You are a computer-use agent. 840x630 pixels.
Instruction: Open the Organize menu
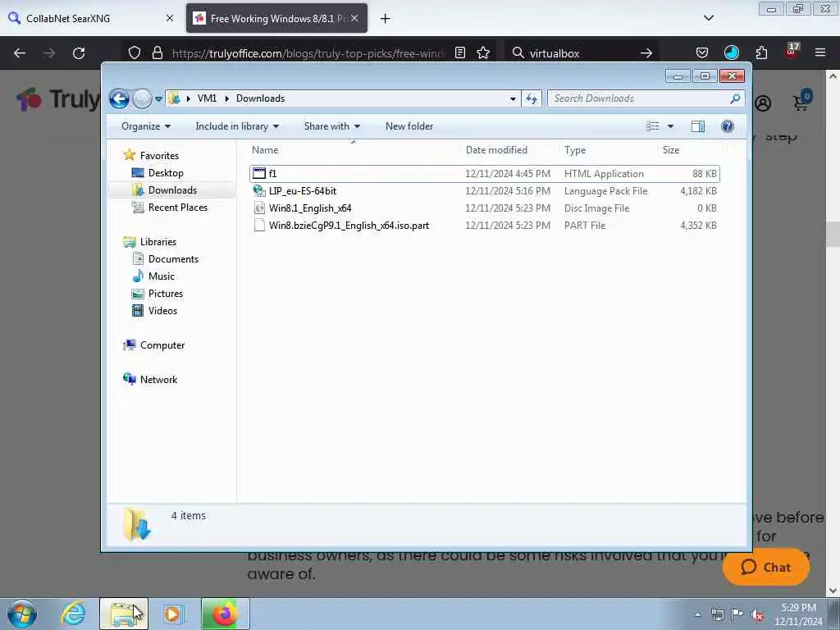coord(146,126)
